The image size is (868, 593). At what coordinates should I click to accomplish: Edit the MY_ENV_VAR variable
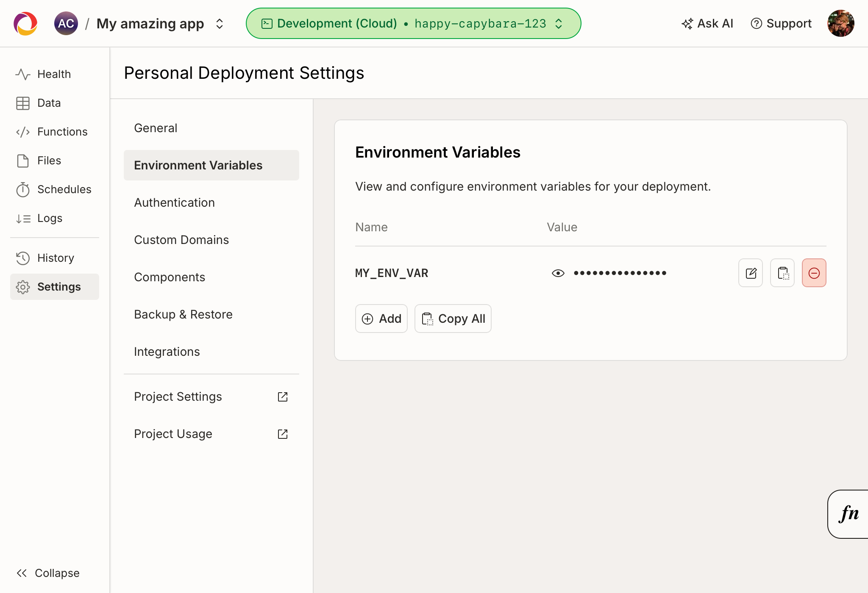coord(751,273)
